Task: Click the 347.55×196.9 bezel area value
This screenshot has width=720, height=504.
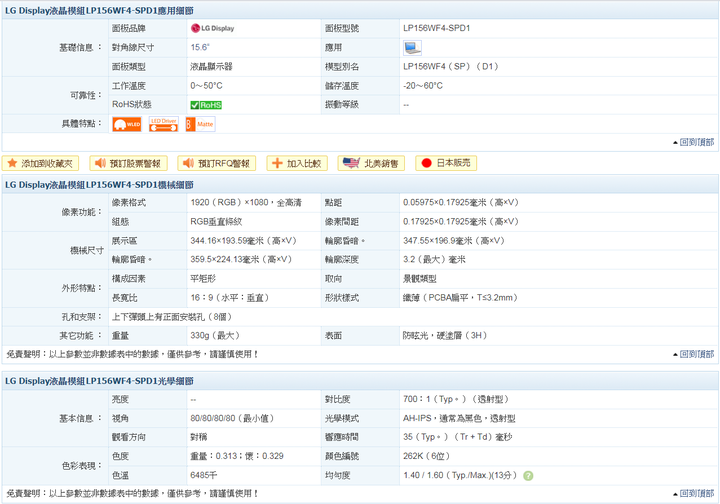Action: click(x=454, y=241)
